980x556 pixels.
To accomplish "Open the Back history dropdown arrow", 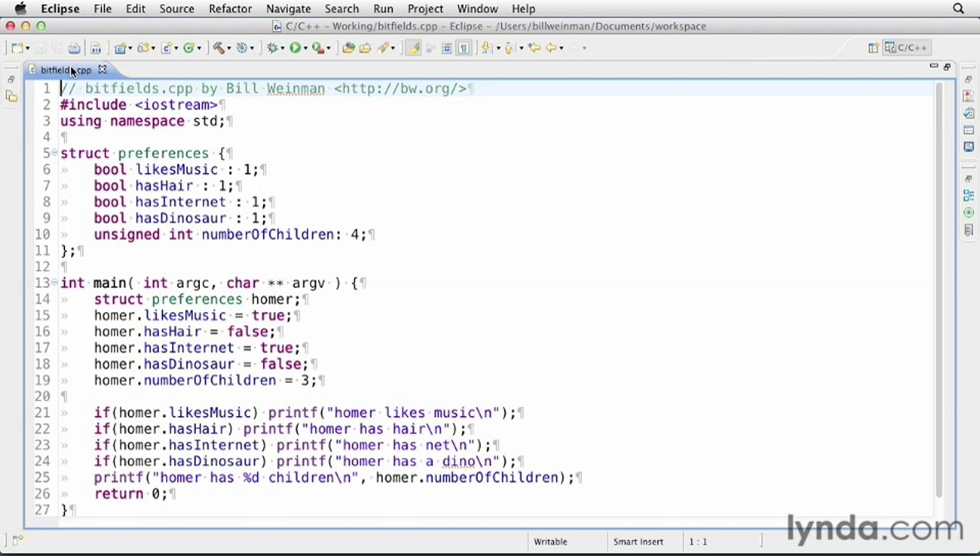I will point(562,48).
